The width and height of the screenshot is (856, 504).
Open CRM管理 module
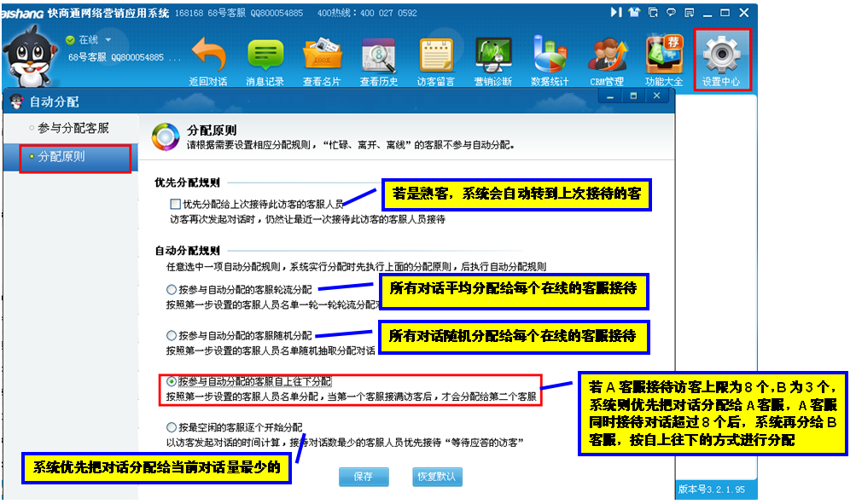(607, 58)
